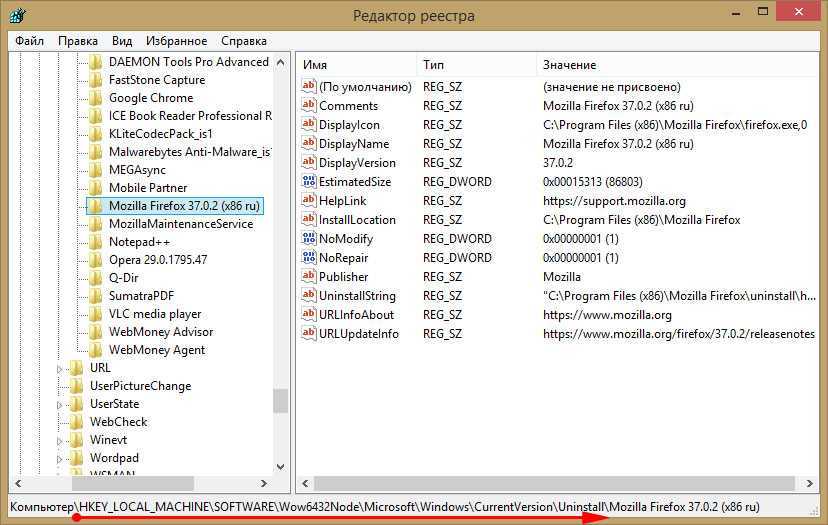Expand the Winevt registry key

(60, 440)
